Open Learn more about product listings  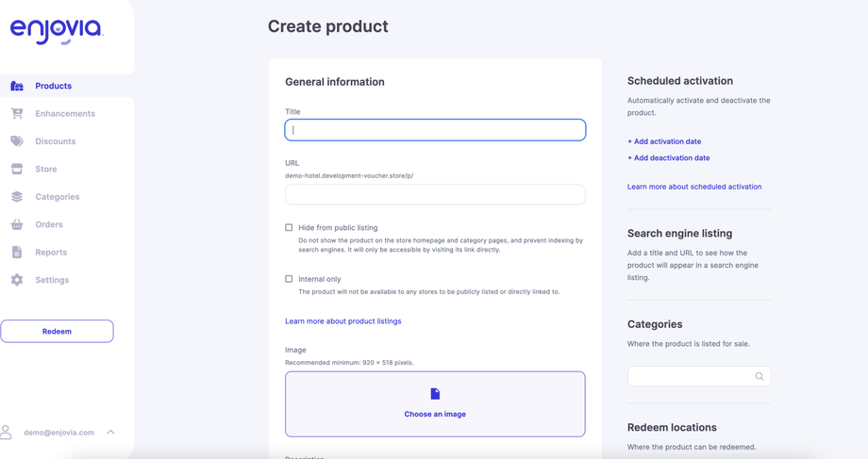click(x=343, y=321)
